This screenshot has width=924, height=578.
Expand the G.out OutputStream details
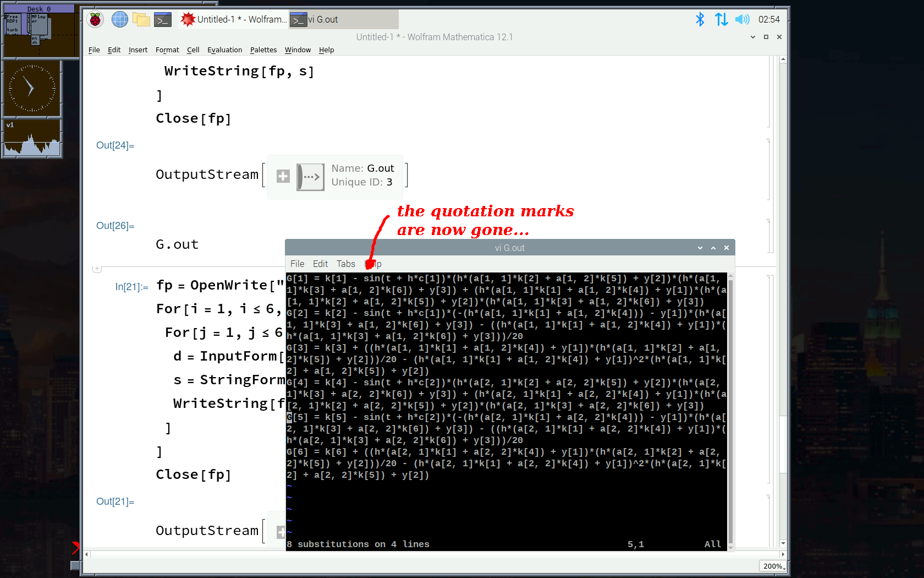pos(283,176)
